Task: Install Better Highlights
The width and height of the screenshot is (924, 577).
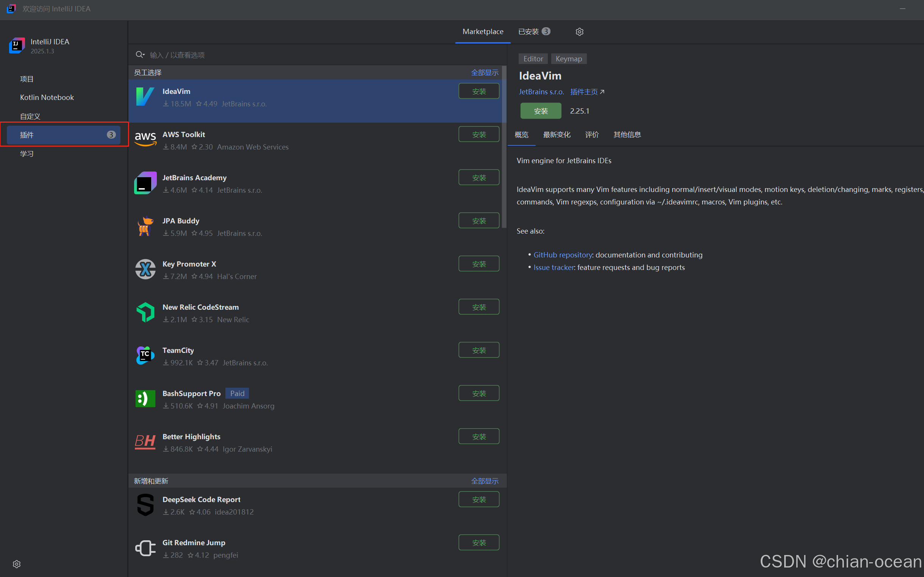Action: coord(479,436)
